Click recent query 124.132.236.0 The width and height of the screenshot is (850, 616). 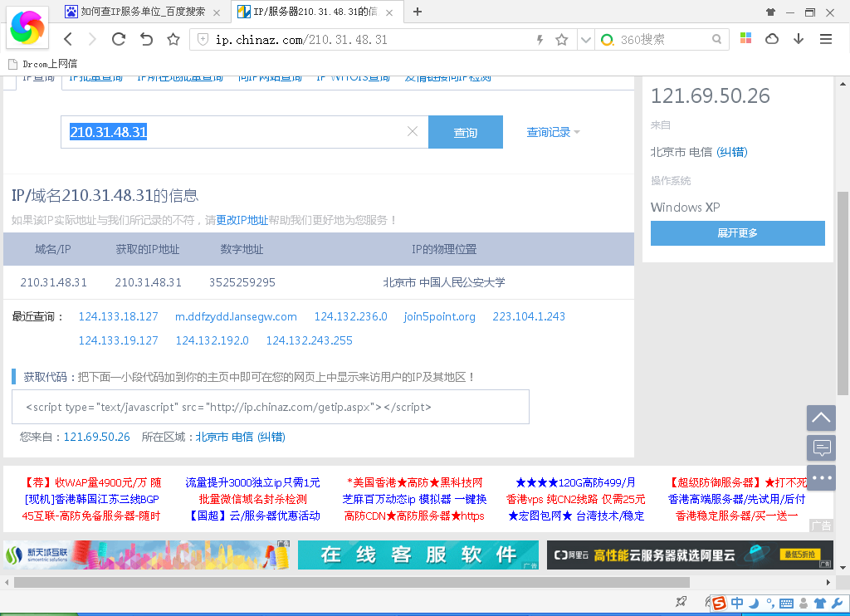click(351, 316)
